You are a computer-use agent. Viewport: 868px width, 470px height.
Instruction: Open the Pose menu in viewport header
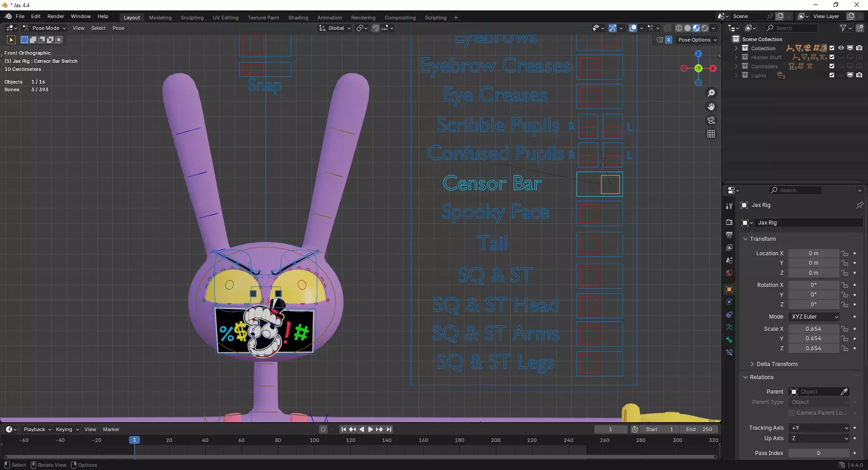118,28
